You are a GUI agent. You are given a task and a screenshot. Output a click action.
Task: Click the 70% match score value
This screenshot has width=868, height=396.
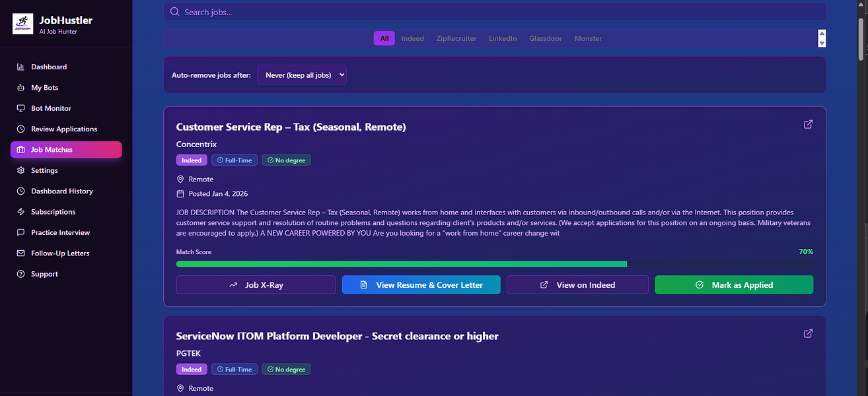pyautogui.click(x=806, y=251)
